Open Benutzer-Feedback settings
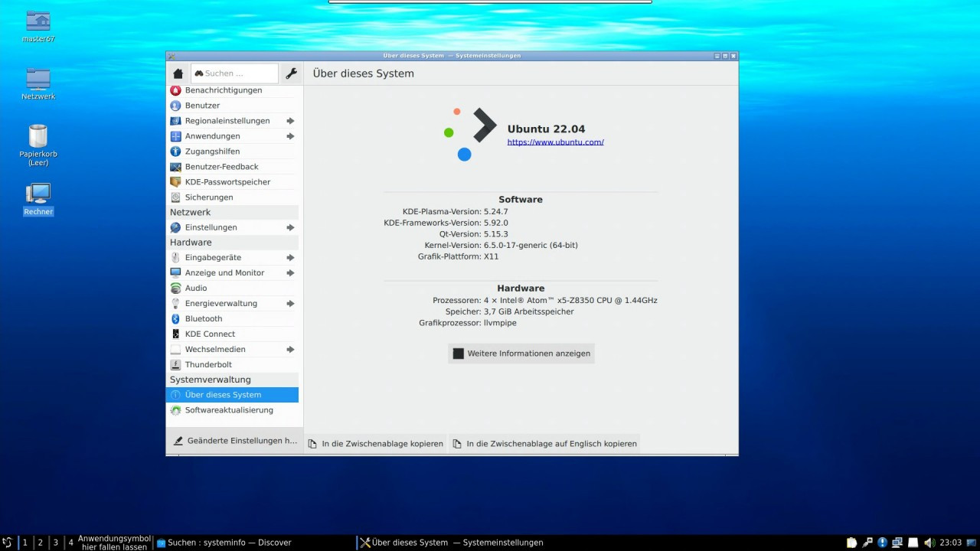This screenshot has height=551, width=980. tap(232, 167)
